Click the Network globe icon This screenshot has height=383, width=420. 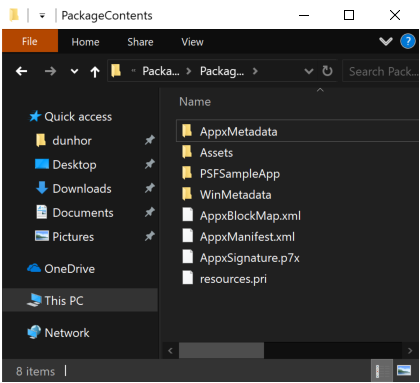point(34,332)
